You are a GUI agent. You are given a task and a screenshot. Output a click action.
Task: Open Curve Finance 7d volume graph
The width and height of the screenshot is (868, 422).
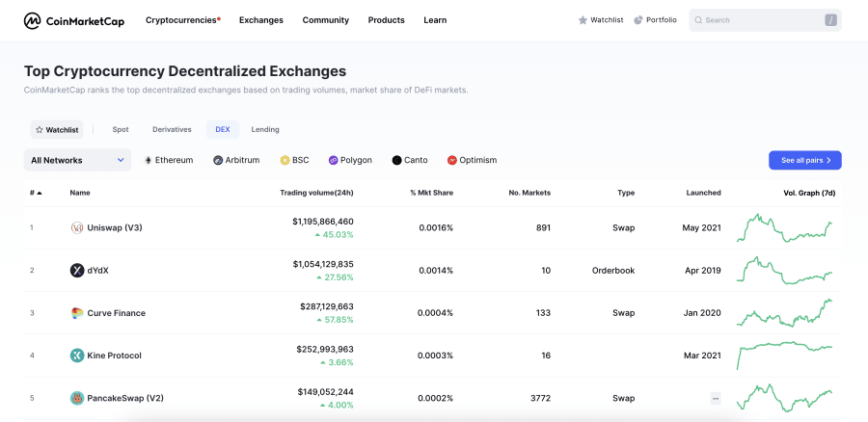tap(784, 313)
